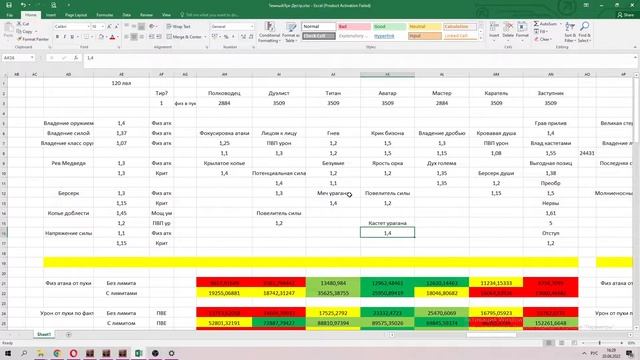The width and height of the screenshot is (640, 360).
Task: Select cell with text Аватар
Action: coord(387,93)
